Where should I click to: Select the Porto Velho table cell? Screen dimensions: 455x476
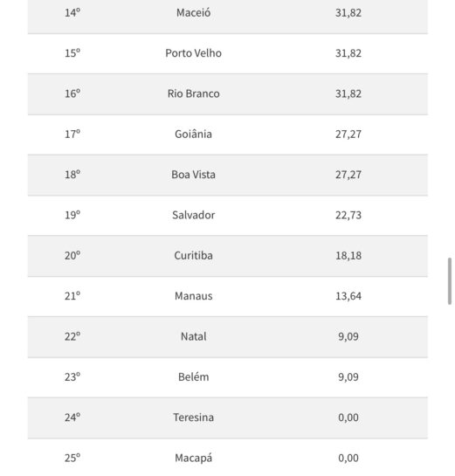click(193, 53)
